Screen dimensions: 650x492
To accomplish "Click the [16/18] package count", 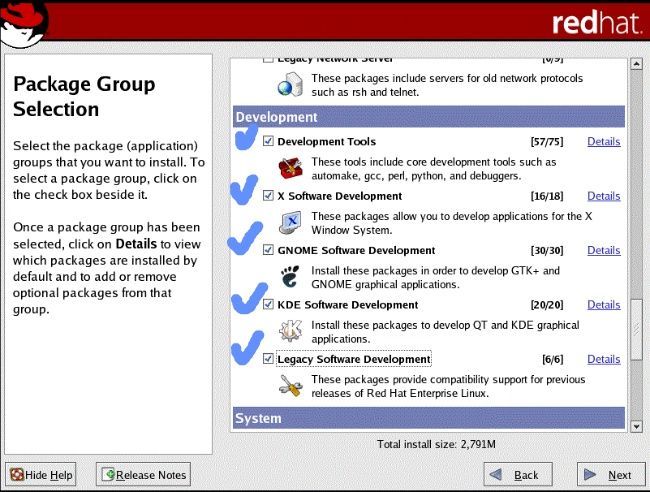I will tap(547, 196).
